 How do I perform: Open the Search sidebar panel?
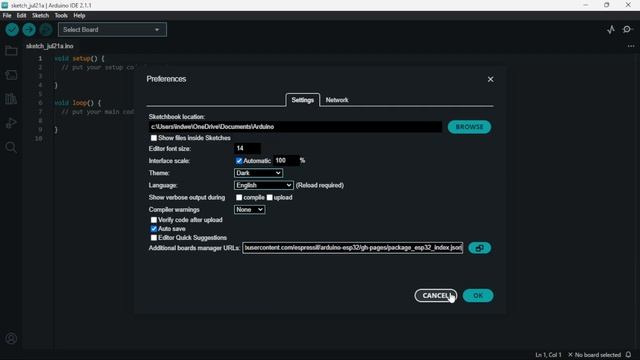point(11,147)
